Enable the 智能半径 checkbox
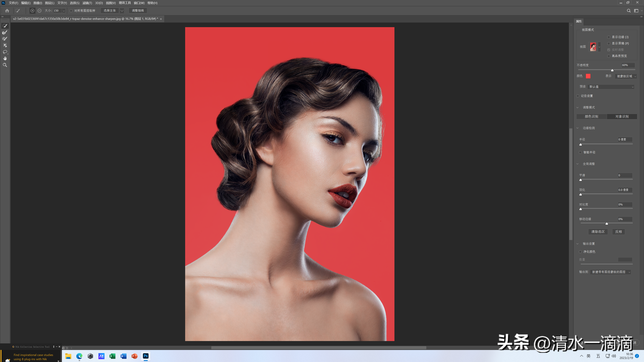The image size is (644, 362). click(x=580, y=152)
